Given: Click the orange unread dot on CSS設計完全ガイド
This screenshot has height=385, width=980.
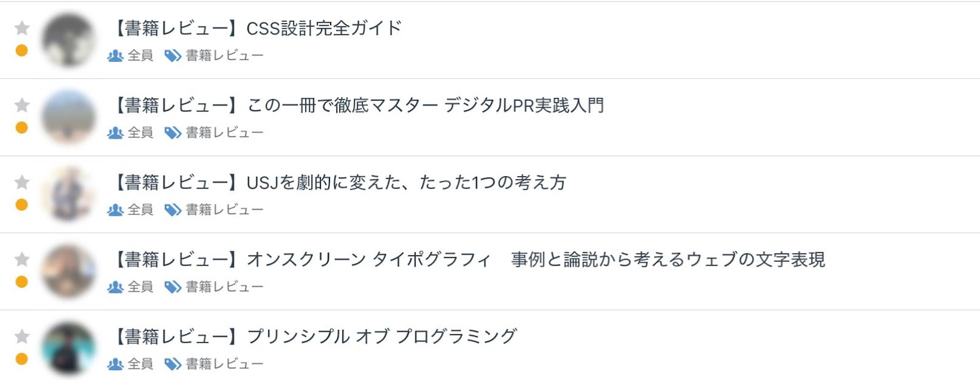Looking at the screenshot, I should (22, 50).
